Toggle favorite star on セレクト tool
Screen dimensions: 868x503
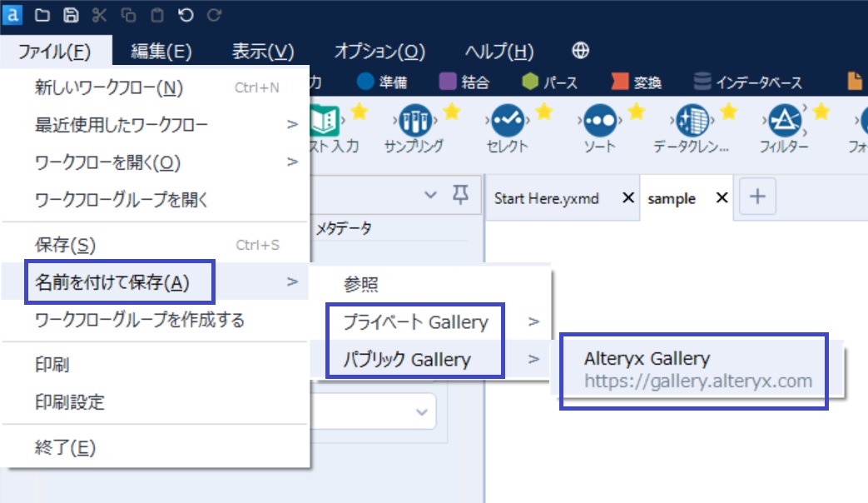544,112
